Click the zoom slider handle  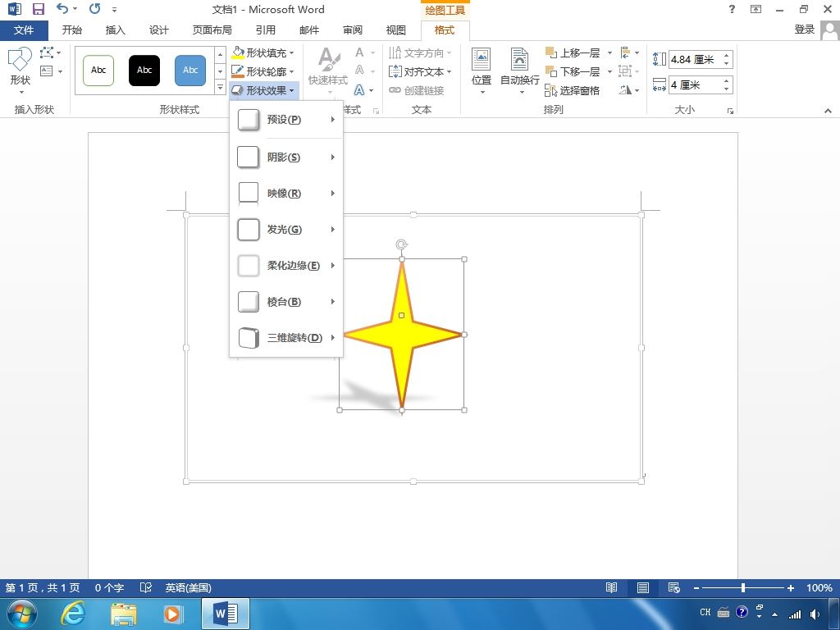coord(743,588)
